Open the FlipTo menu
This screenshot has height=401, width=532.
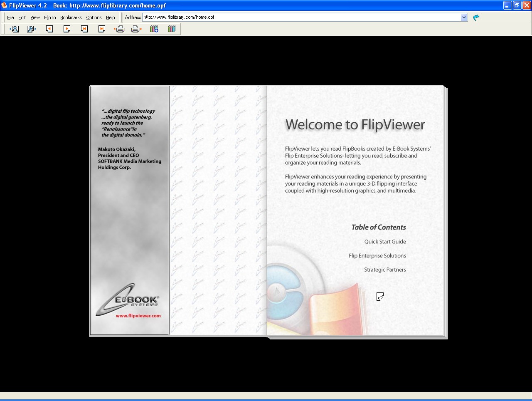[x=50, y=17]
